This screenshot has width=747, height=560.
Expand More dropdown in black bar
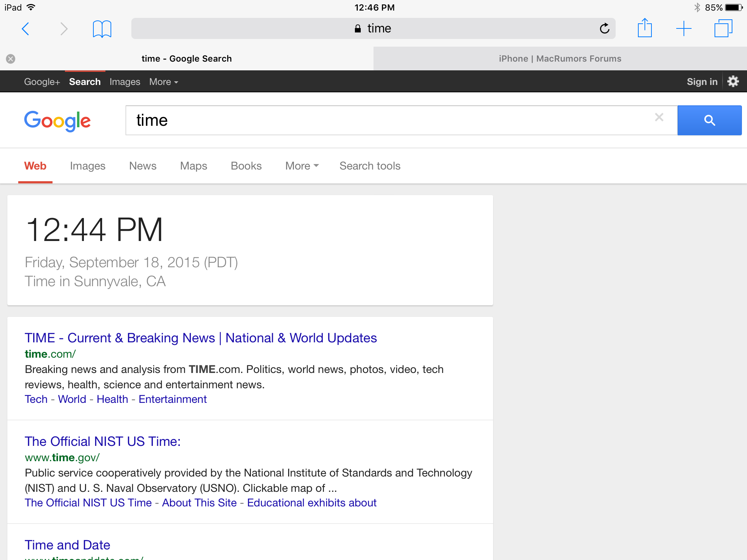coord(164,82)
